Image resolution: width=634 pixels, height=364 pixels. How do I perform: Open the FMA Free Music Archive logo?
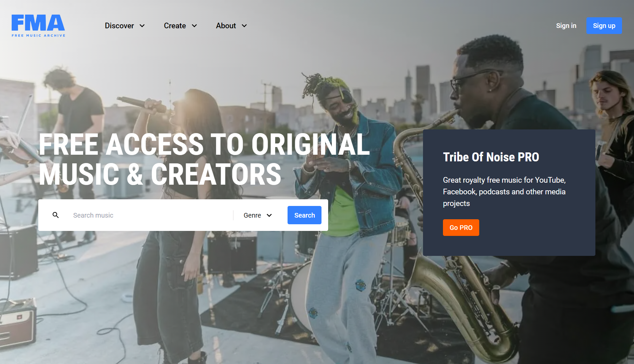[x=38, y=26]
